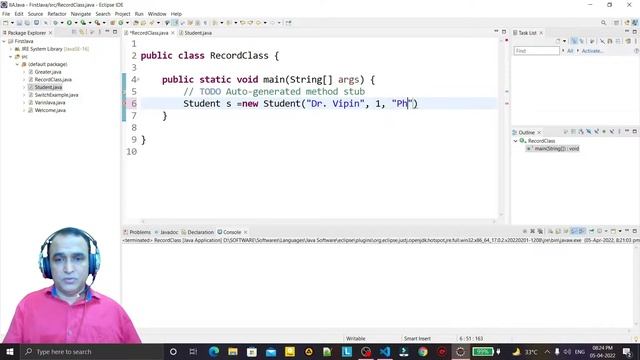Toggle Link with Editor in Package Explorer
The width and height of the screenshot is (640, 360).
point(82,32)
